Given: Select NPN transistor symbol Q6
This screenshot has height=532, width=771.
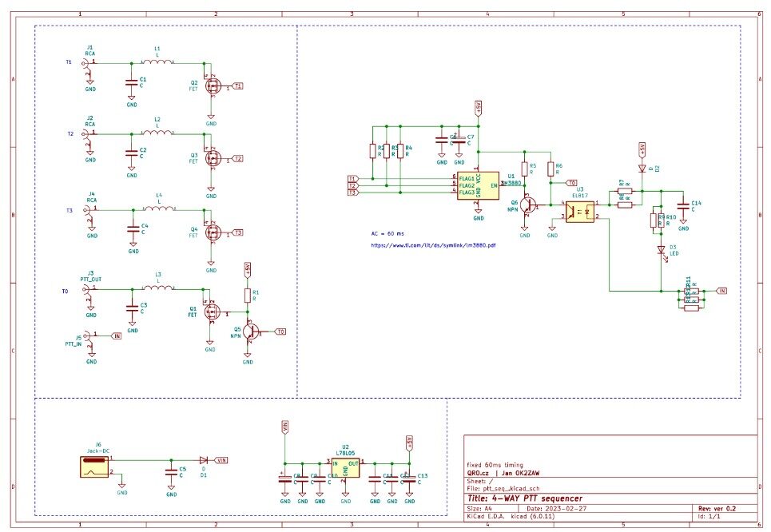Looking at the screenshot, I should click(528, 205).
